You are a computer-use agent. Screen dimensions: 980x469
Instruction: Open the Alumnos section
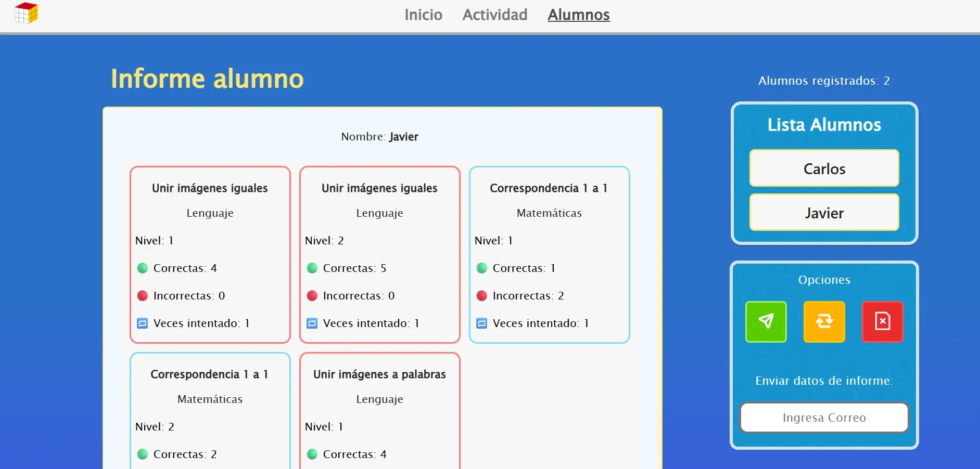coord(578,15)
